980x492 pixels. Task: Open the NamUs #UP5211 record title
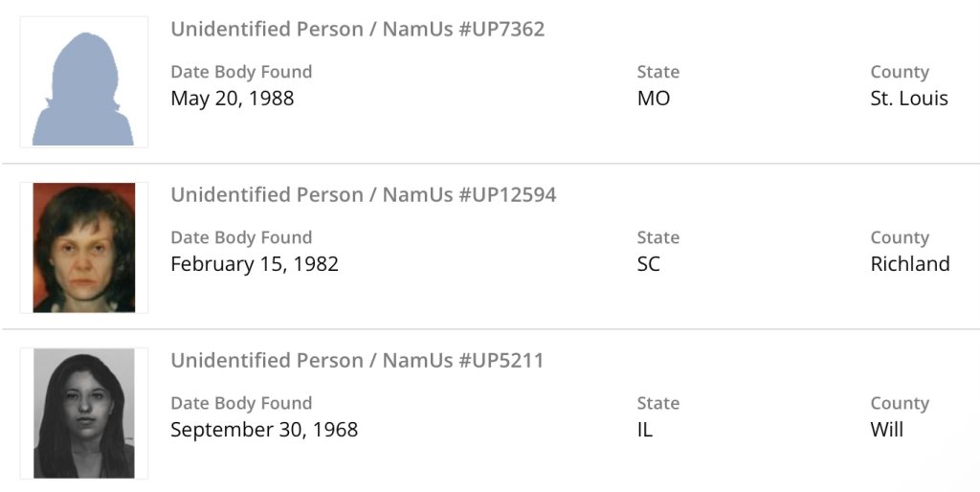pos(357,360)
